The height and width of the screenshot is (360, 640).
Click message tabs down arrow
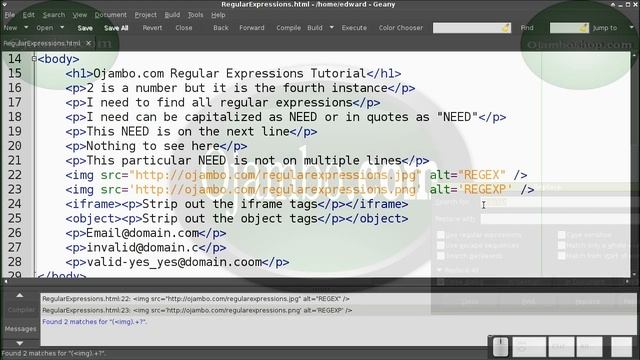click(x=20, y=343)
